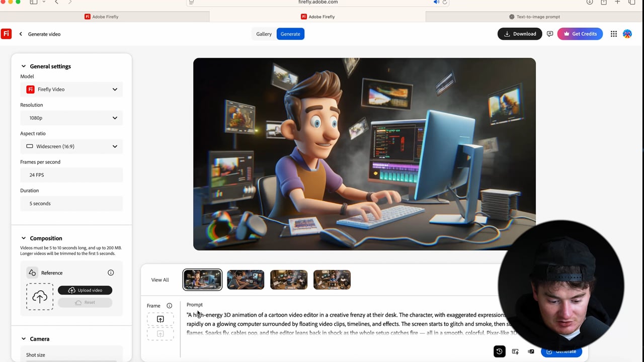The image size is (644, 362).
Task: Click the cloud upload drop zone
Action: click(x=40, y=297)
